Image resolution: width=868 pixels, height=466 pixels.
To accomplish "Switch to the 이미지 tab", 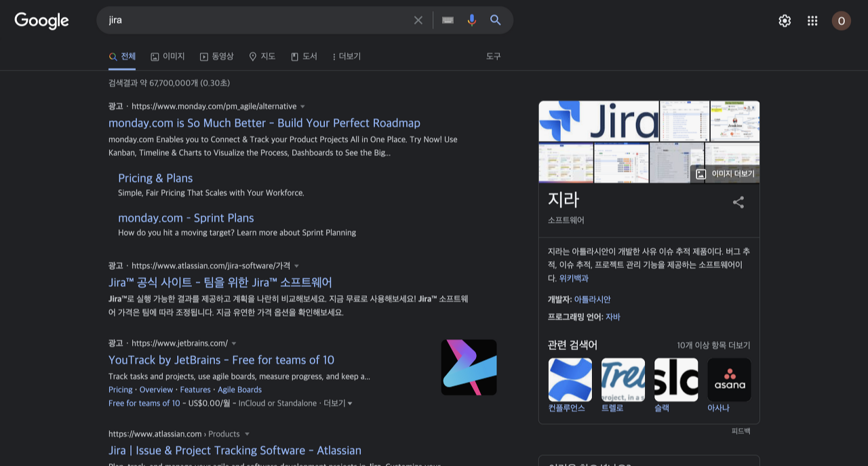I will pyautogui.click(x=167, y=56).
